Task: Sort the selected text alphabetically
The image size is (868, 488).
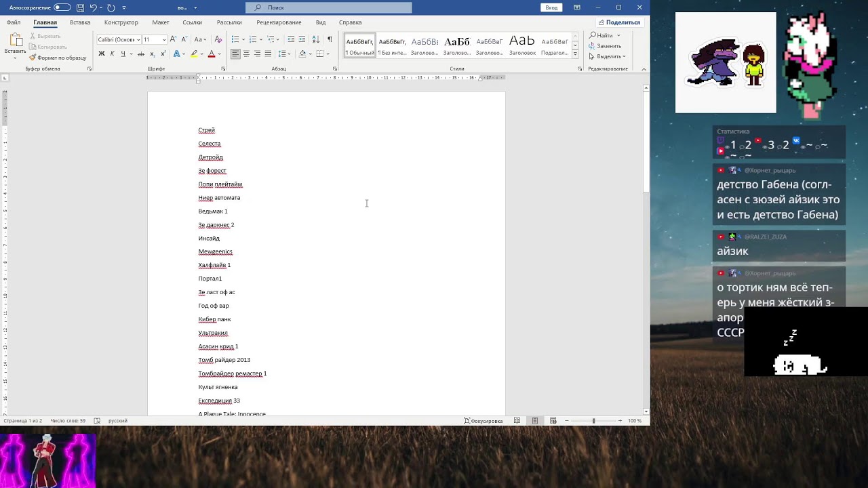Action: pyautogui.click(x=316, y=39)
